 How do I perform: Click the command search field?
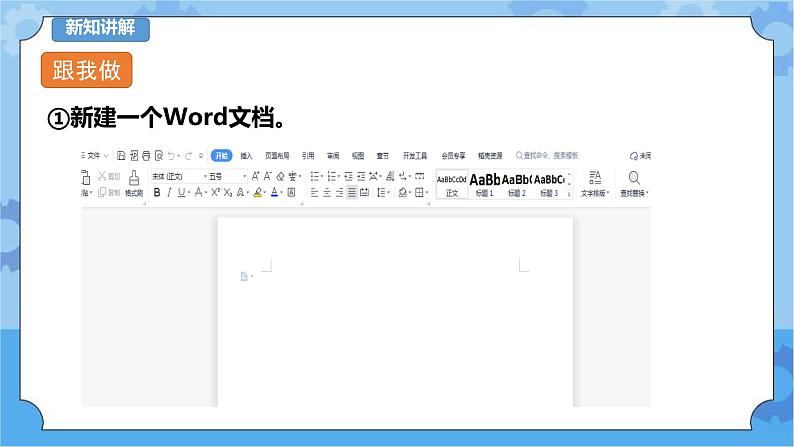point(547,155)
